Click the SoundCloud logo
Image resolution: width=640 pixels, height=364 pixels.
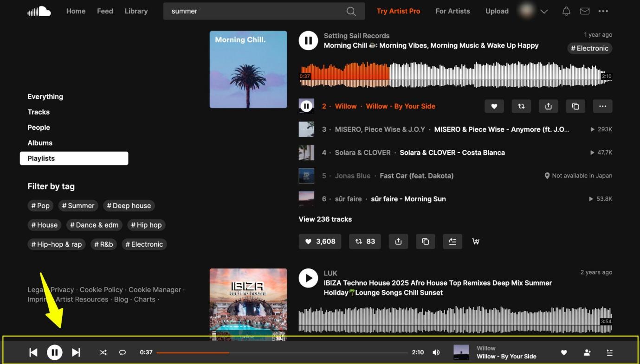pyautogui.click(x=39, y=11)
